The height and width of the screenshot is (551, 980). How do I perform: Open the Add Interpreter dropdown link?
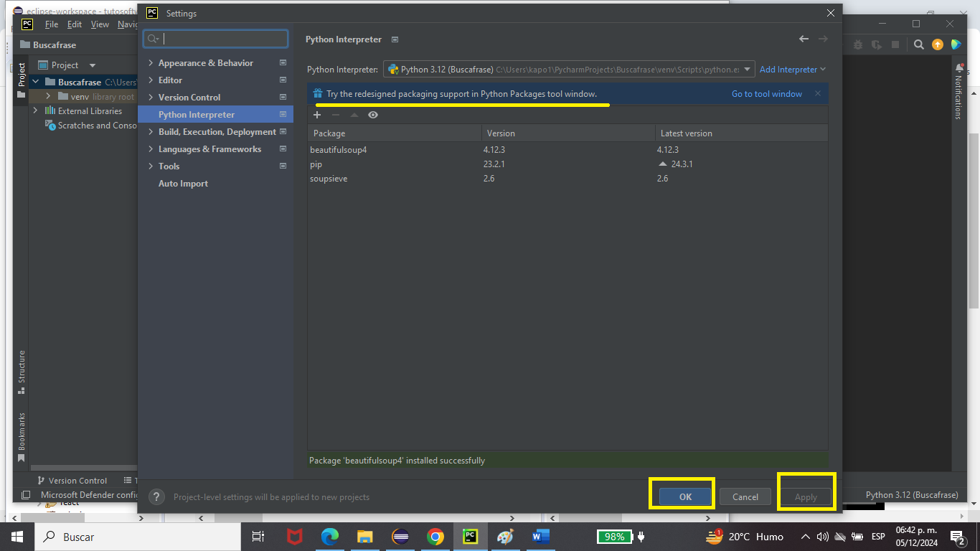tap(793, 70)
